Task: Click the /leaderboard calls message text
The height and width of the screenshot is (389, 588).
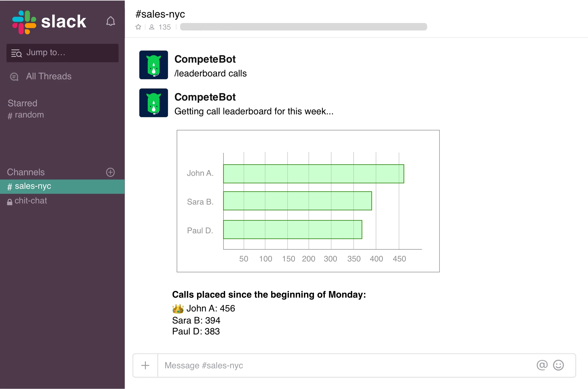Action: click(x=211, y=74)
